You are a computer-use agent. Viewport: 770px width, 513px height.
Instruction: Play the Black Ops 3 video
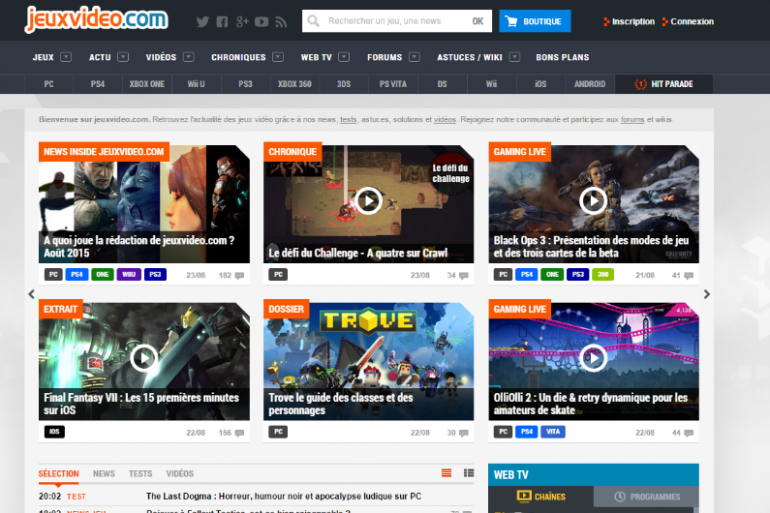593,201
